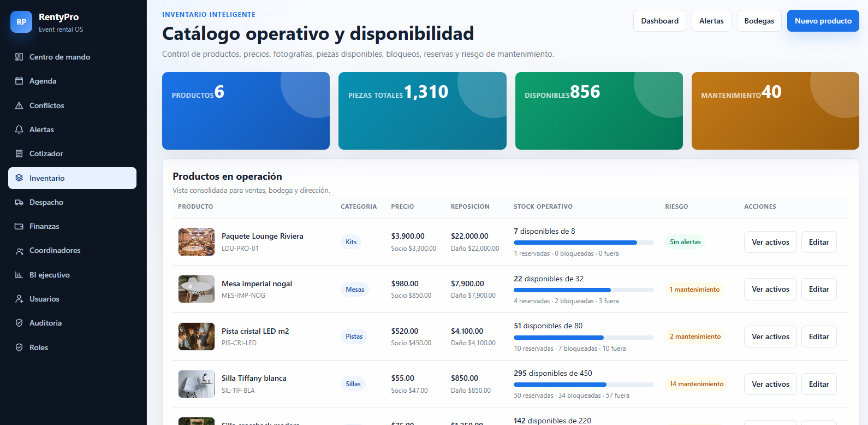This screenshot has width=868, height=425.
Task: Click the Usuarios user icon
Action: tap(19, 299)
